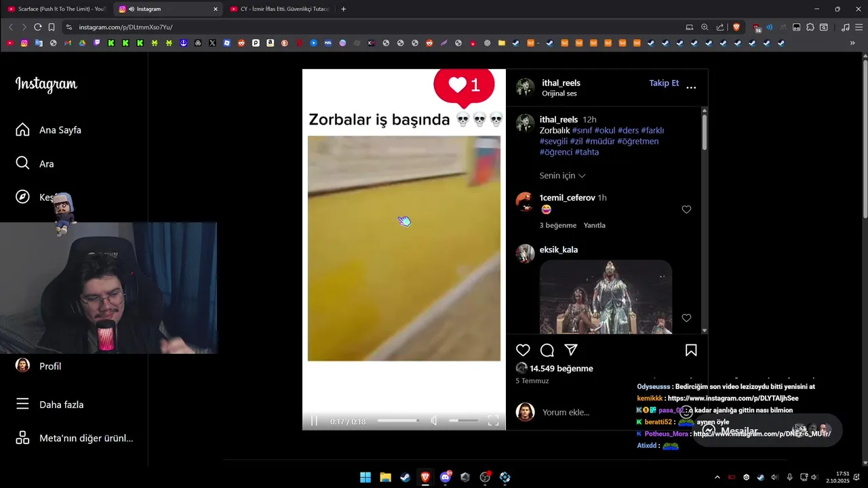Open File Explorer from taskbar
868x488 pixels.
pos(385,477)
